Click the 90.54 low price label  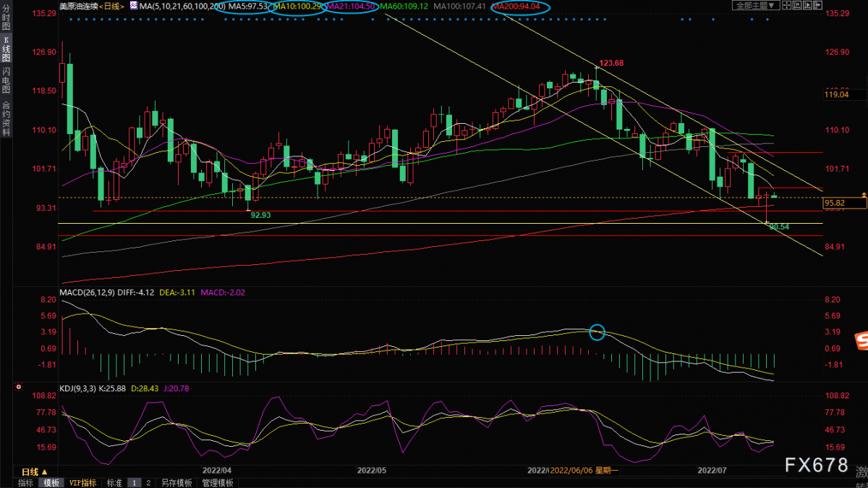point(779,227)
